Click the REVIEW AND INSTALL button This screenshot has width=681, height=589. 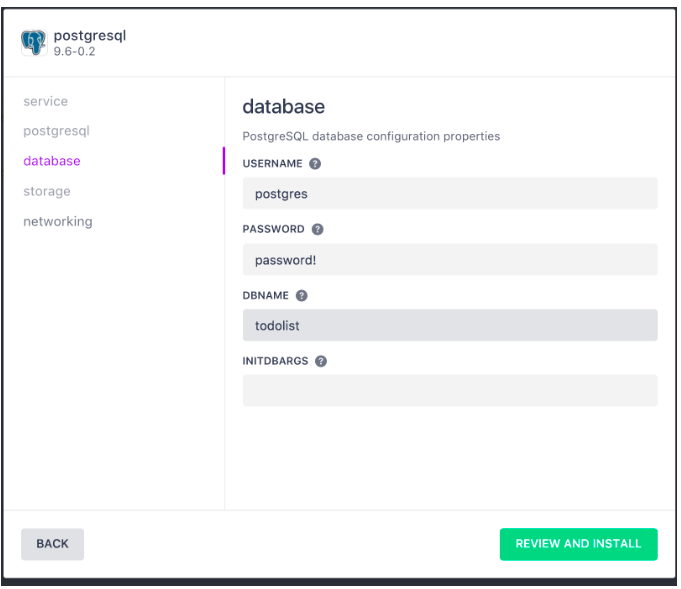pos(579,544)
